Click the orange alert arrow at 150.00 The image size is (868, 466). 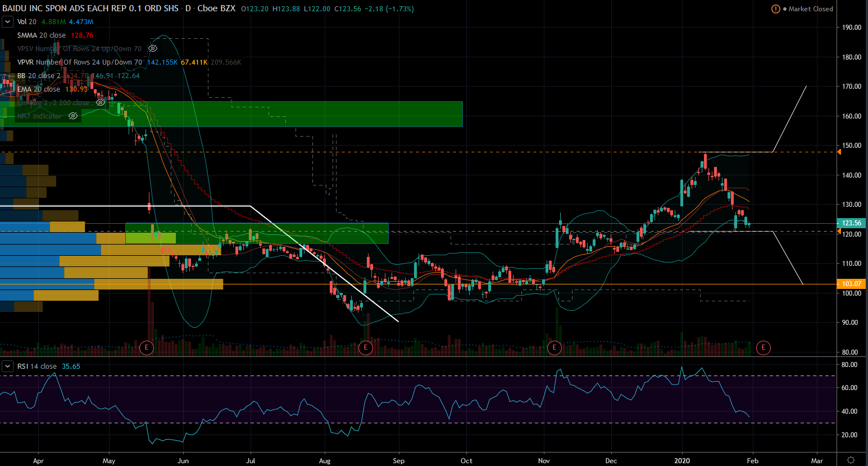coord(839,152)
